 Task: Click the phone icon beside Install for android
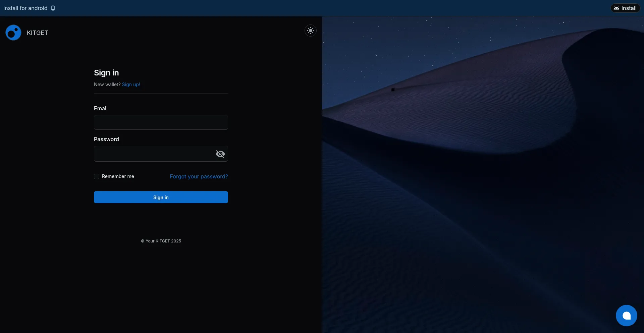53,8
